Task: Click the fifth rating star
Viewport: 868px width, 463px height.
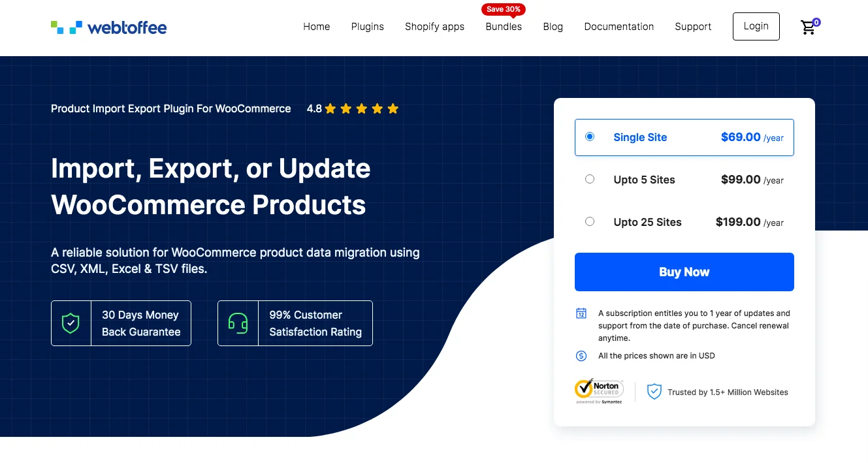Action: (x=393, y=109)
